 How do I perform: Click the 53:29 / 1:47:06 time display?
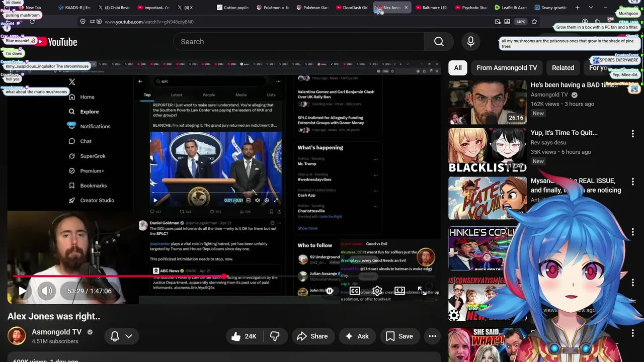tap(90, 291)
